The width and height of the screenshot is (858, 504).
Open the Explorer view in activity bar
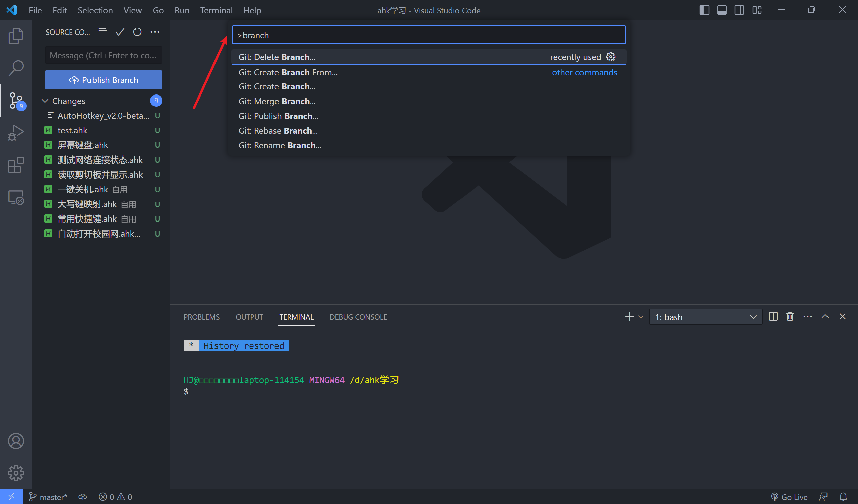point(16,36)
